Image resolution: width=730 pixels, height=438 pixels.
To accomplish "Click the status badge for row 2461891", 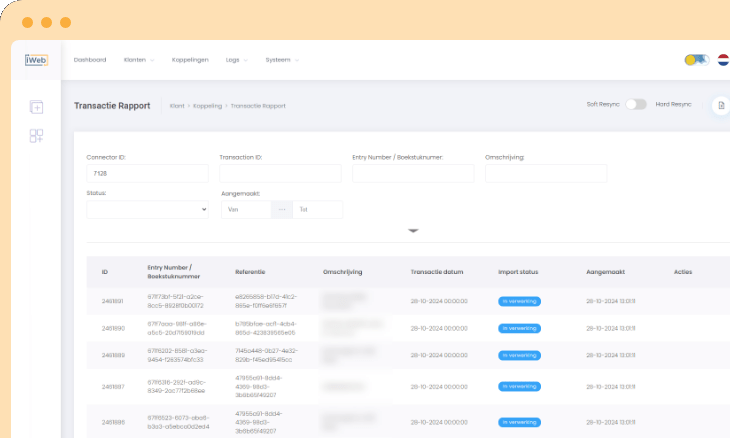I will point(519,301).
